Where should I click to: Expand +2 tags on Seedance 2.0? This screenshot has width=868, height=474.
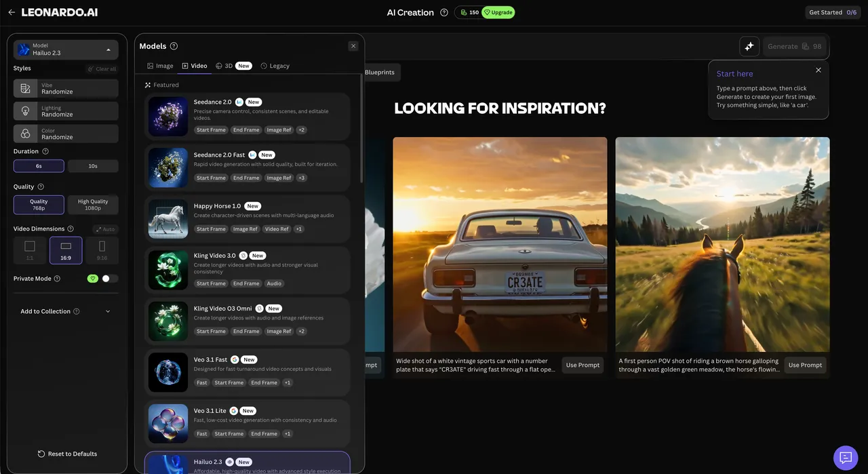click(302, 130)
